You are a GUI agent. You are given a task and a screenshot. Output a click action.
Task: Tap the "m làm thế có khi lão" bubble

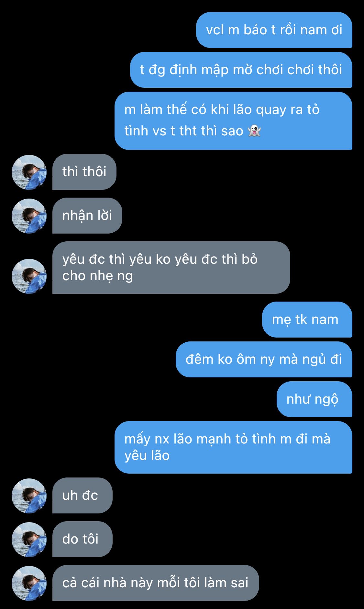pos(233,121)
